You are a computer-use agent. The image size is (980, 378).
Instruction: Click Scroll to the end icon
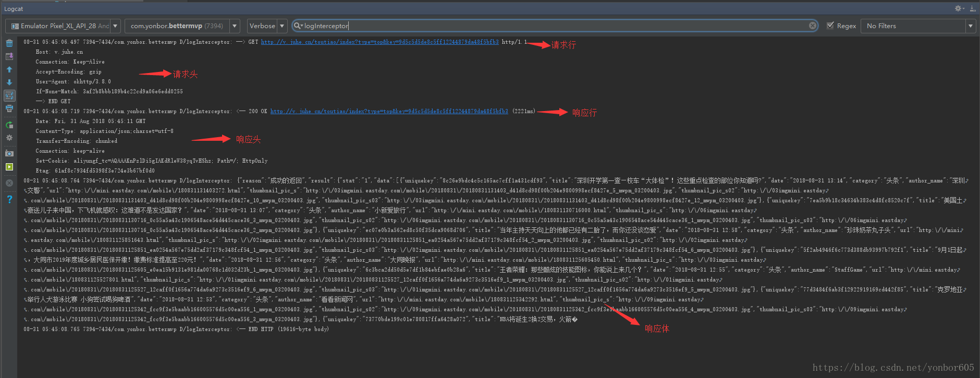(9, 56)
